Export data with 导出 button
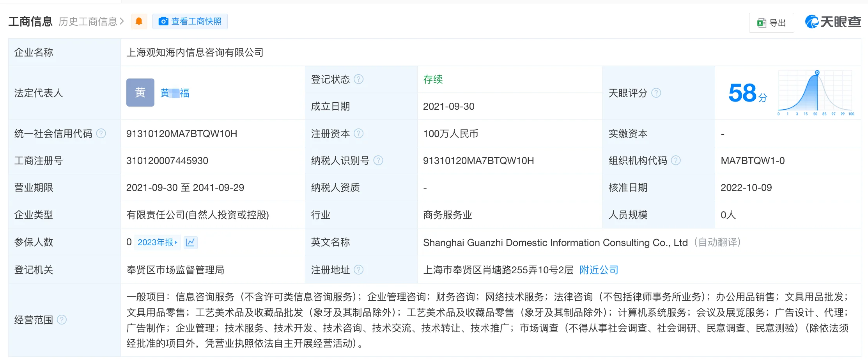The width and height of the screenshot is (868, 360). pos(771,23)
